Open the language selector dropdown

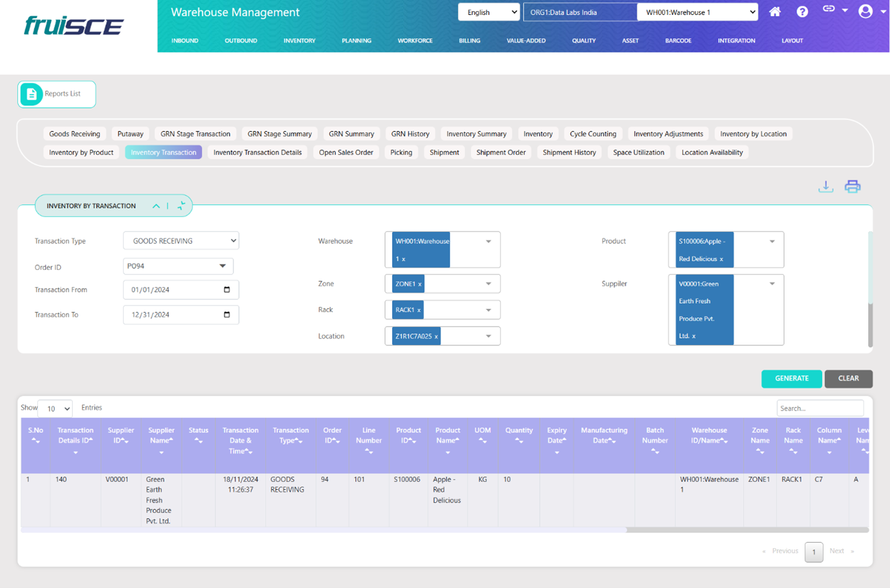489,12
